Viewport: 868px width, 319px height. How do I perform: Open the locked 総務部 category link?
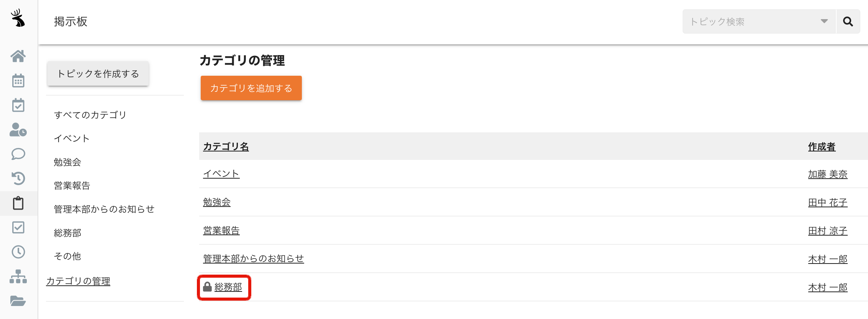pos(228,287)
